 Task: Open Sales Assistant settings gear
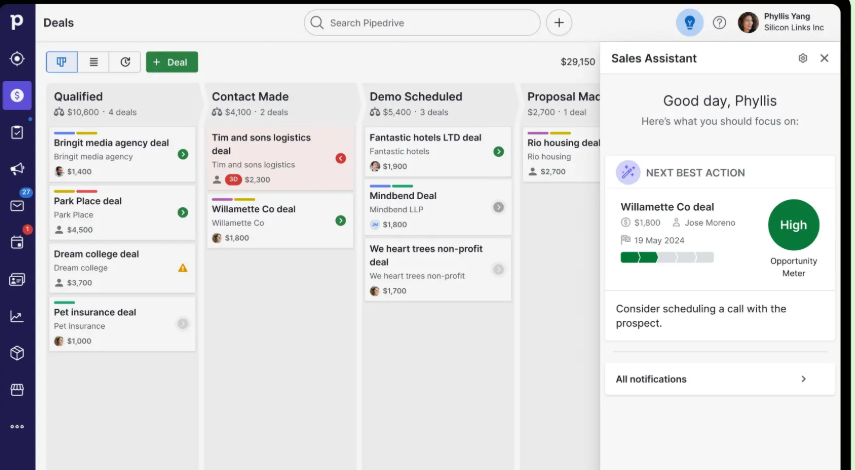point(803,58)
